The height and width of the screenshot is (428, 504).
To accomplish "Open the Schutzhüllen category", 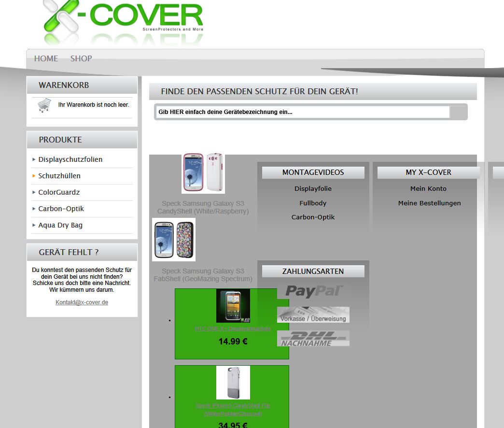I will [x=59, y=176].
